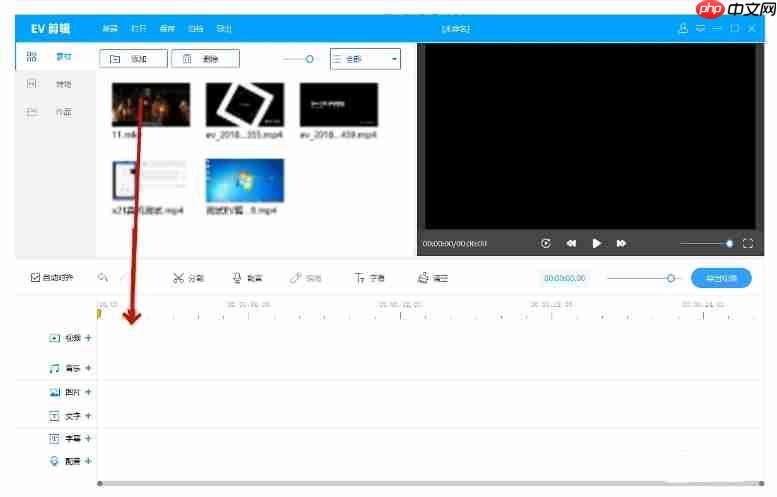Click the third sidebar icon below transitions
This screenshot has height=497, width=777.
(32, 112)
